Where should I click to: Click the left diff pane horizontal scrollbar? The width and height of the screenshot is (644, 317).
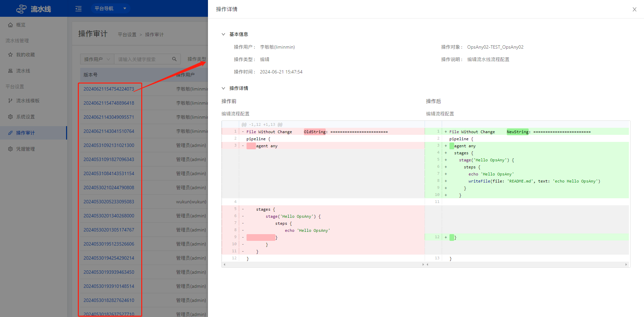click(323, 265)
